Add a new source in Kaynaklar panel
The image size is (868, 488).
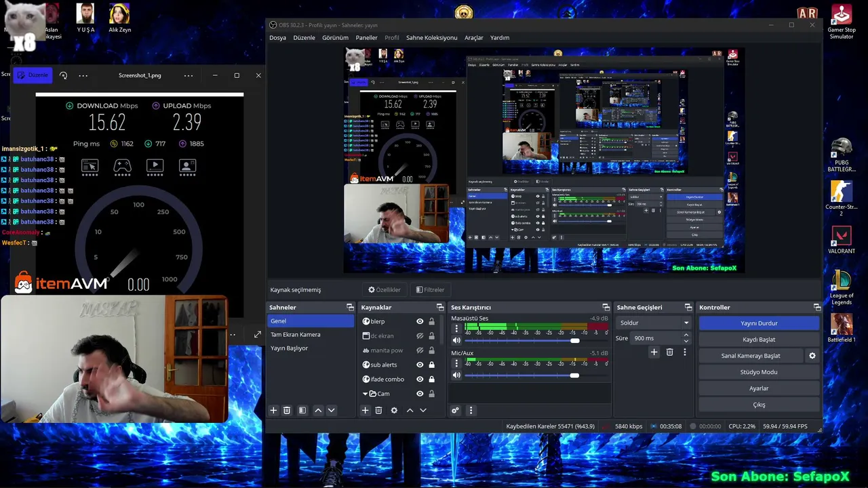tap(365, 410)
